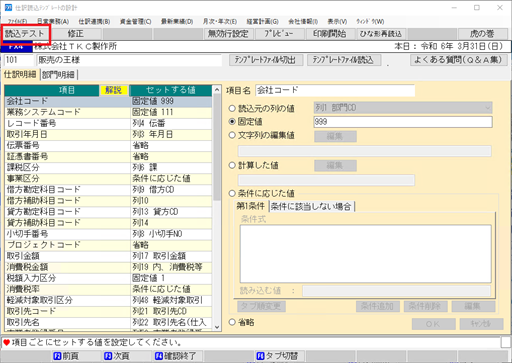Switch to the 仕訳明細 tab
This screenshot has height=363, width=512.
coord(20,74)
